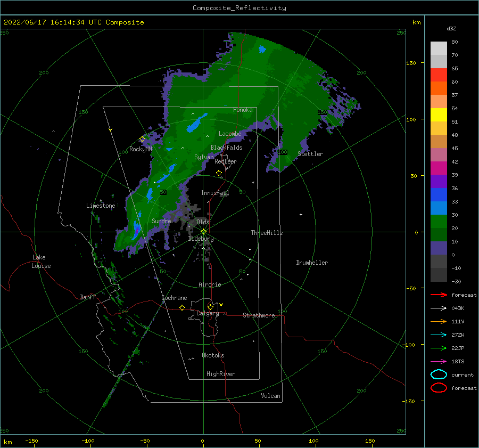Click the Ponoka label
The height and width of the screenshot is (448, 479).
pos(243,110)
